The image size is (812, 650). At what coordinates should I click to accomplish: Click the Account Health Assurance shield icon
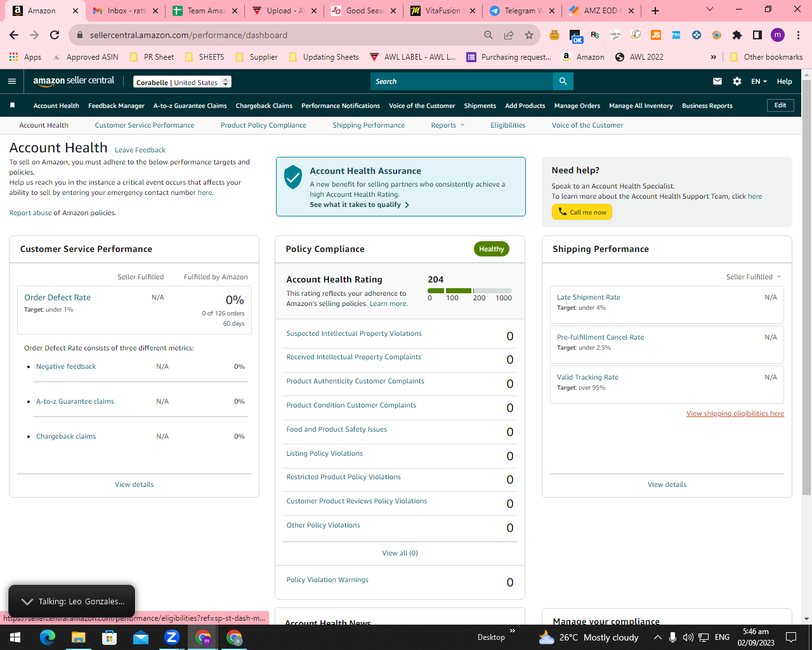click(x=292, y=178)
